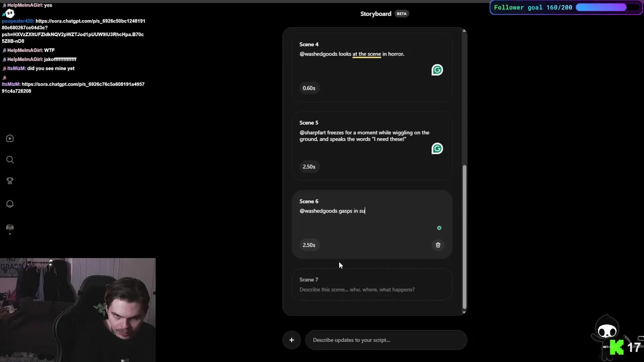
Task: Open poopeater420's Sora link in chat
Action: [73, 31]
